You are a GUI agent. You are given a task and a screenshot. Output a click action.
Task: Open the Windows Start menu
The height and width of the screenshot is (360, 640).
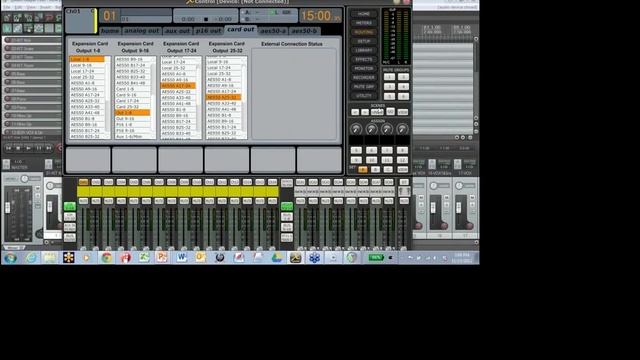[x=11, y=258]
